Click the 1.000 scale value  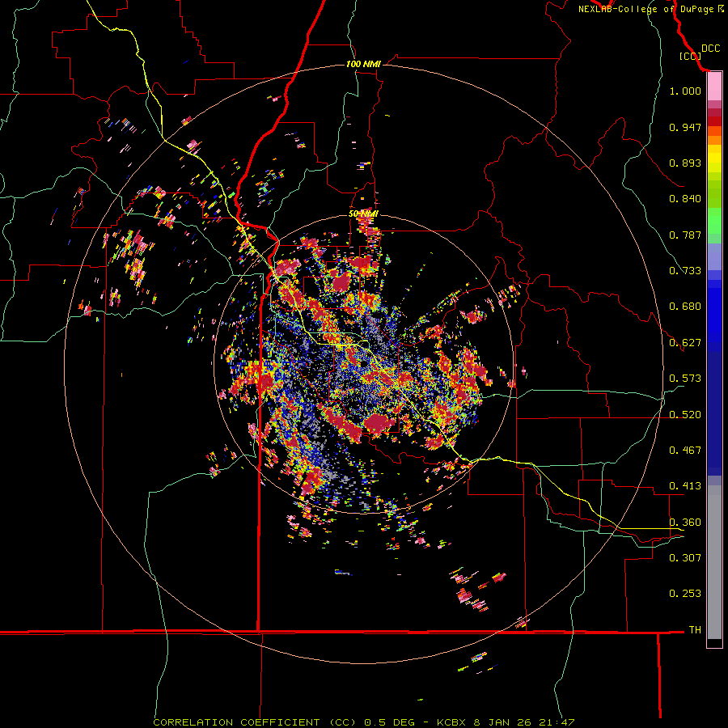point(685,91)
